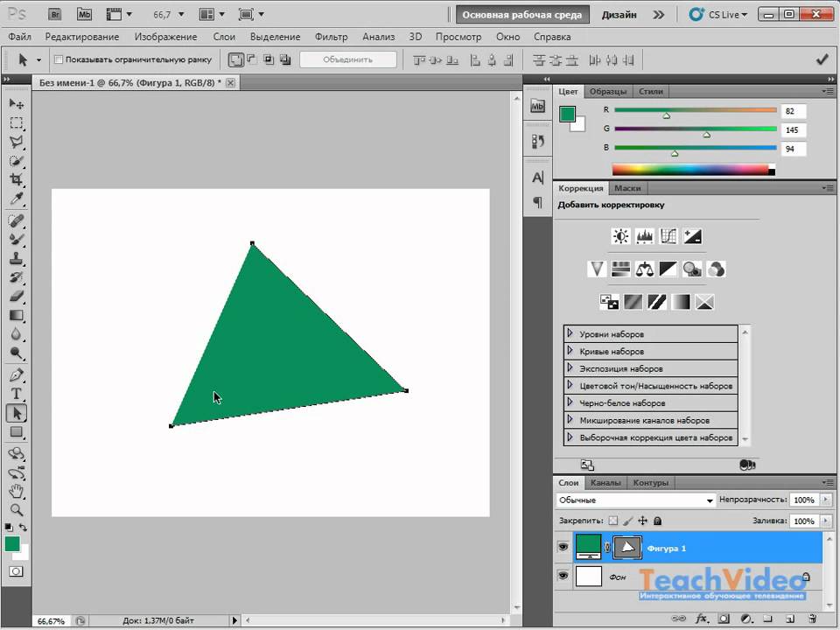
Task: Switch to the Дизайн workspace
Action: (x=619, y=15)
